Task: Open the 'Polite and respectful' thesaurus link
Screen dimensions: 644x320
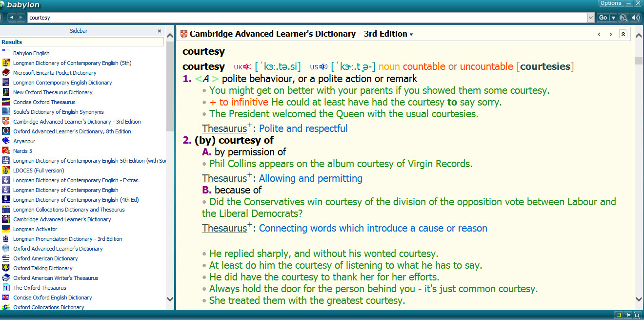Action: click(x=303, y=128)
